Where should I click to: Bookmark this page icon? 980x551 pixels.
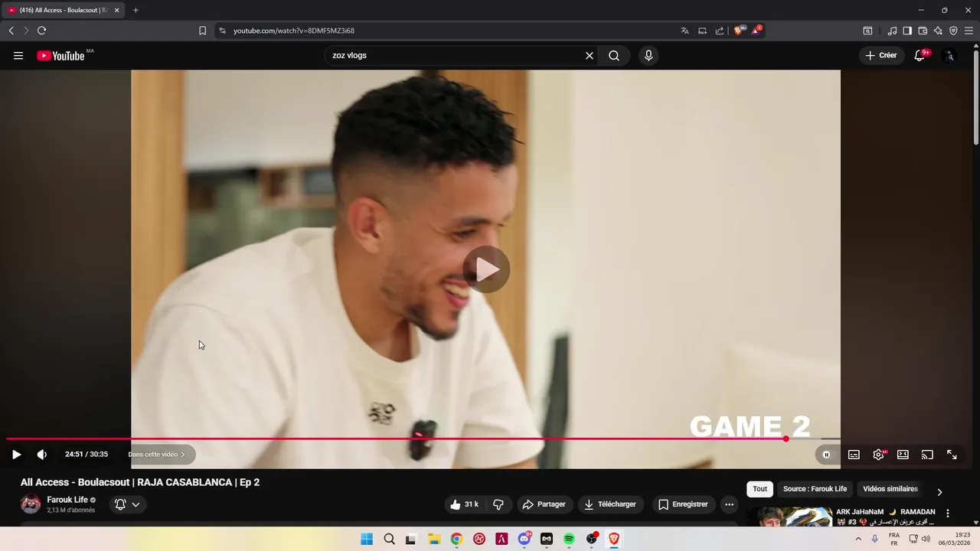(x=202, y=31)
